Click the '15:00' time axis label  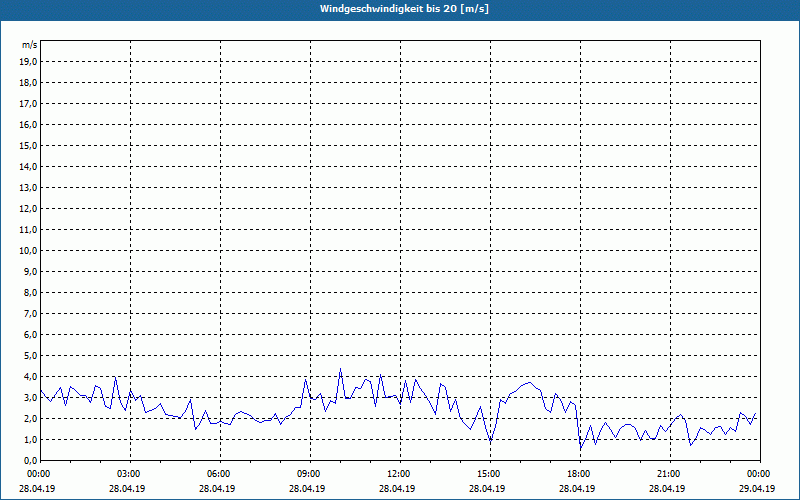pos(490,474)
